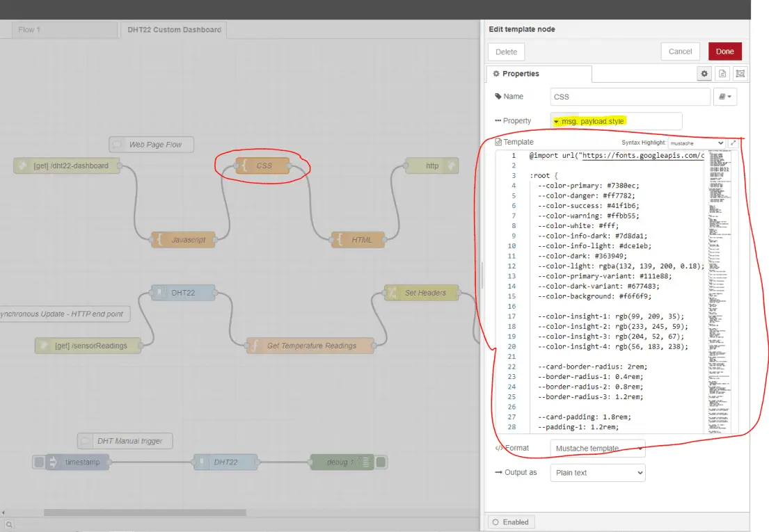Open the Format Mustache template dropdown
This screenshot has height=532, width=769.
click(597, 449)
